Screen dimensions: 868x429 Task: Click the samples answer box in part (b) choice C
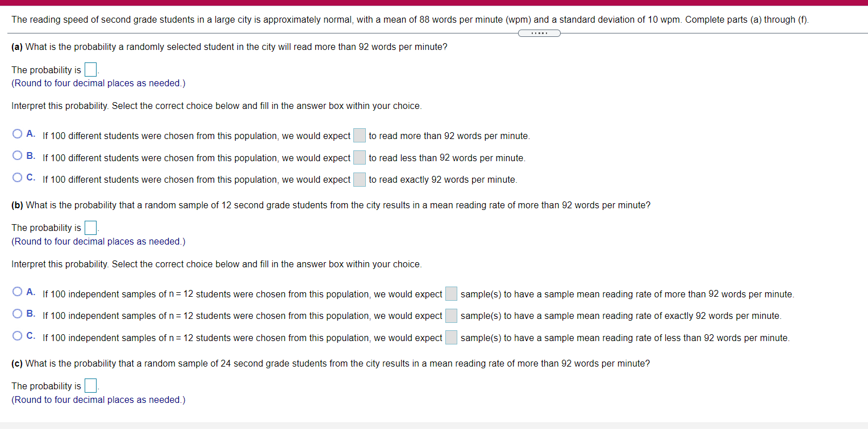[x=450, y=337]
